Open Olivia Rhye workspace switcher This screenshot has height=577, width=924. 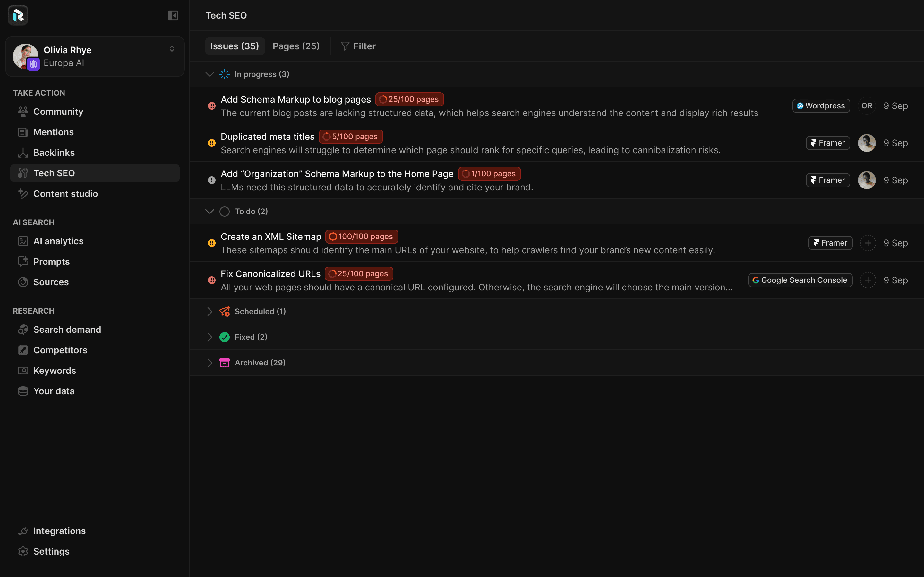[x=171, y=49]
